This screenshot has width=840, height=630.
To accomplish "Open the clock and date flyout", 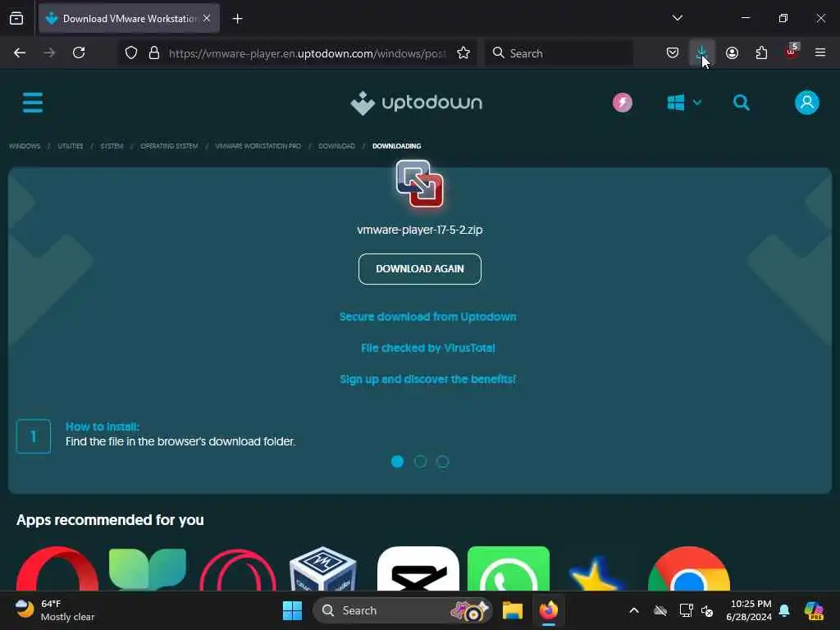I will (x=748, y=610).
